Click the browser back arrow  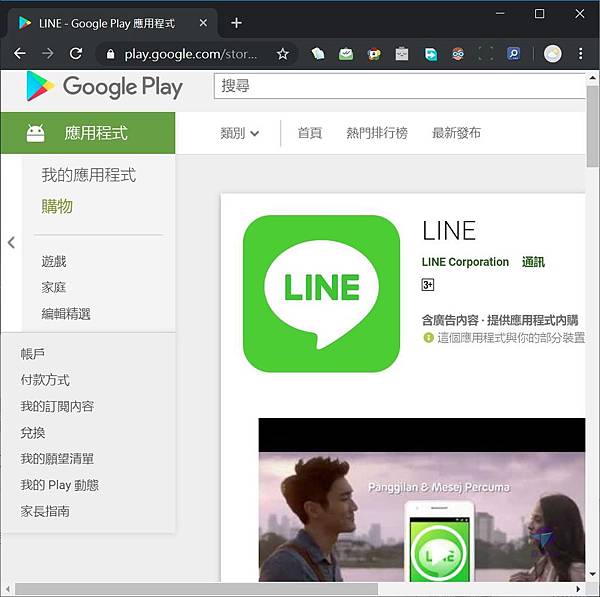click(20, 54)
